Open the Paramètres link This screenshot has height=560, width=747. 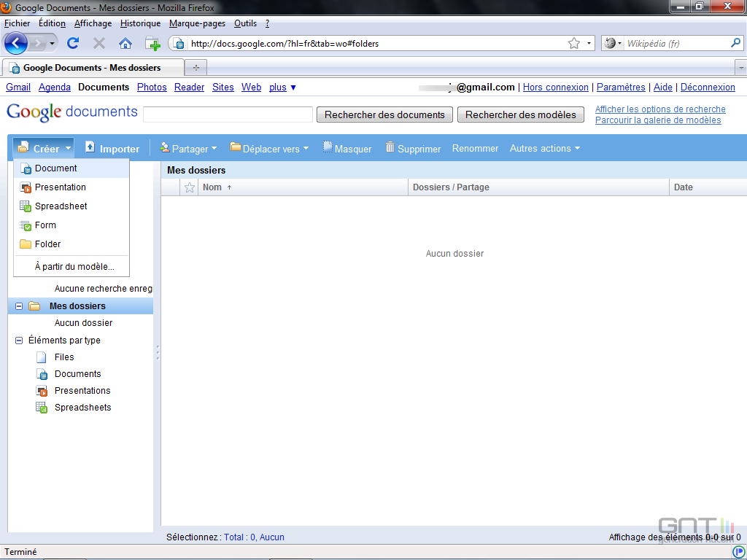(x=621, y=87)
